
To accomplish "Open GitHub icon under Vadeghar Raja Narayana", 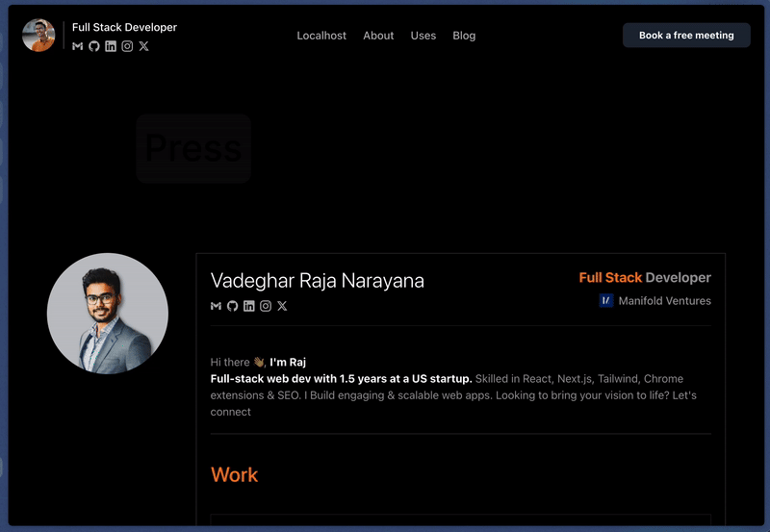I will pos(233,306).
